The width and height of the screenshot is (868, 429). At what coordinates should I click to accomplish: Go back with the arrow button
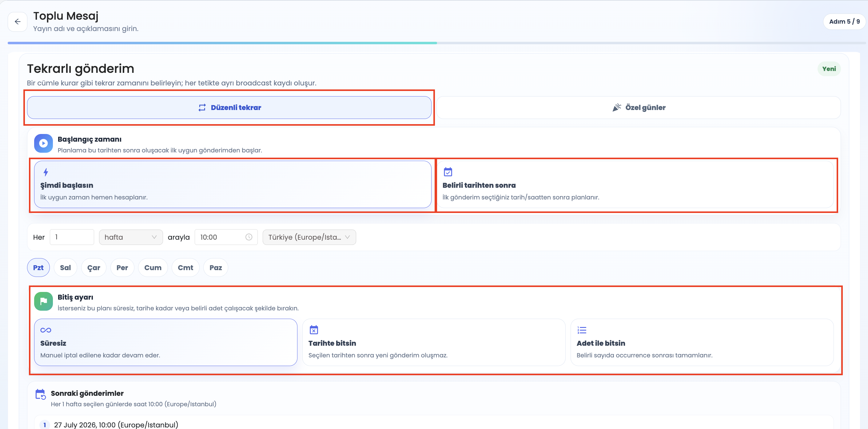pos(18,22)
